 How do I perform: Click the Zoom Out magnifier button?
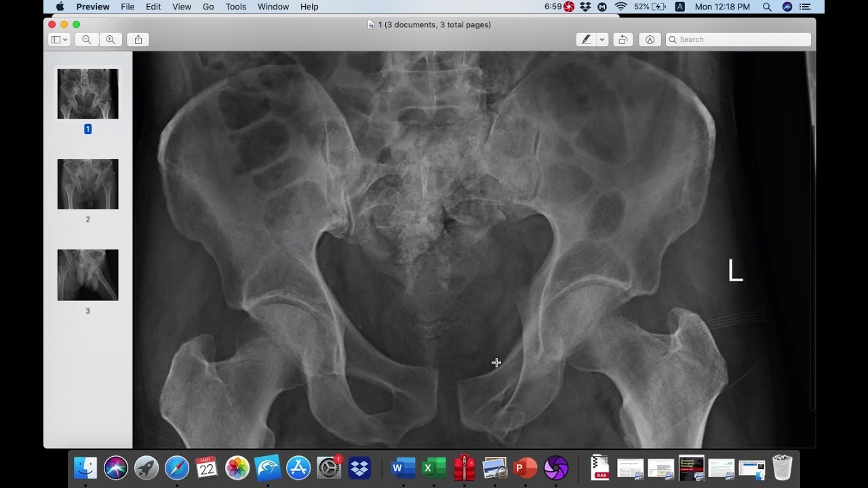click(x=87, y=39)
